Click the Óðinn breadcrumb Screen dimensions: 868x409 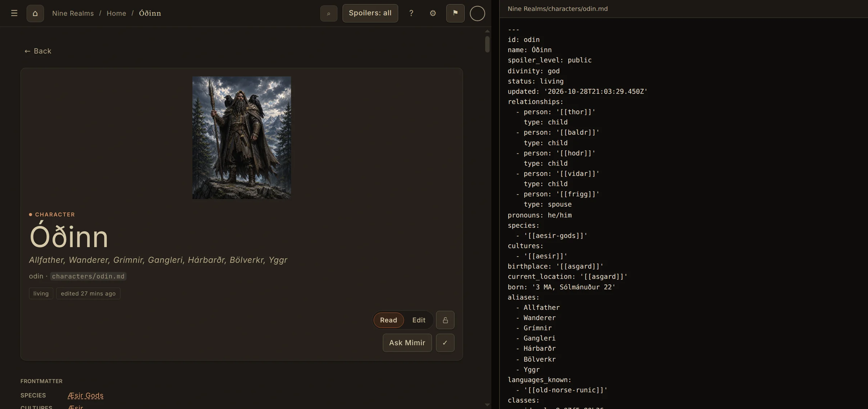pyautogui.click(x=150, y=13)
